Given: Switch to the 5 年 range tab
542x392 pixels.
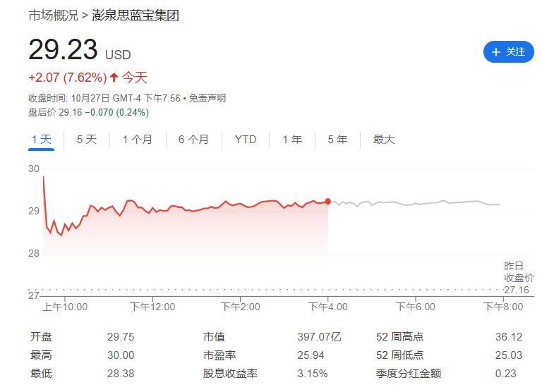Looking at the screenshot, I should pos(337,140).
